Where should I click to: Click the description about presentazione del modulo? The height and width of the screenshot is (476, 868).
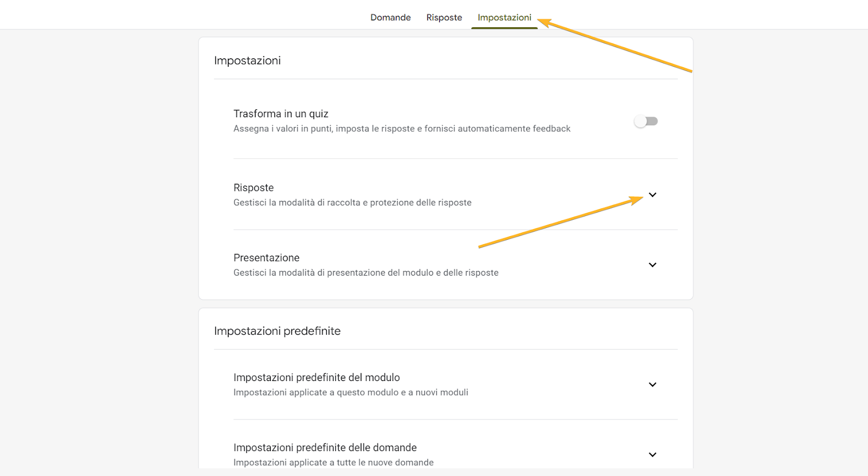click(366, 272)
